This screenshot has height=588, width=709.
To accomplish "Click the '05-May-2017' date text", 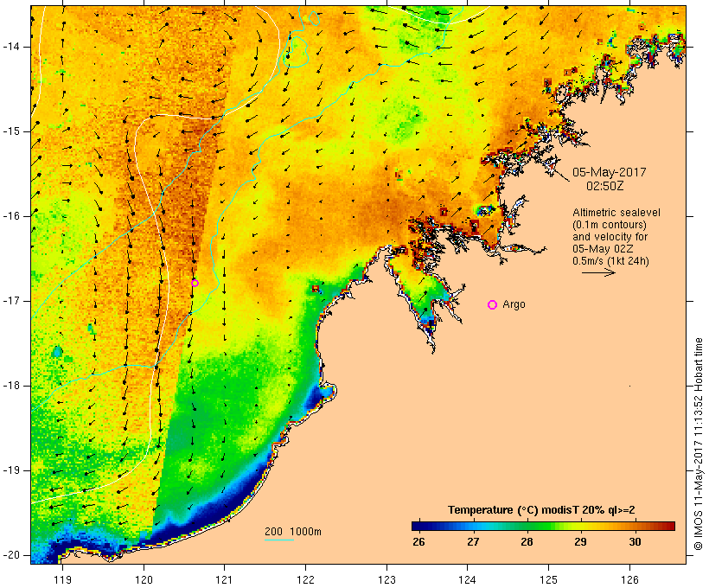I will [609, 172].
